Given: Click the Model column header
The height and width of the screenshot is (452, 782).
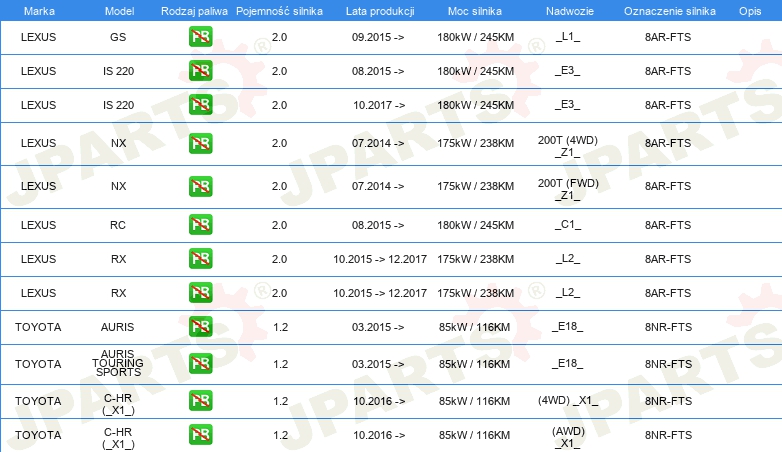Looking at the screenshot, I should click(119, 11).
